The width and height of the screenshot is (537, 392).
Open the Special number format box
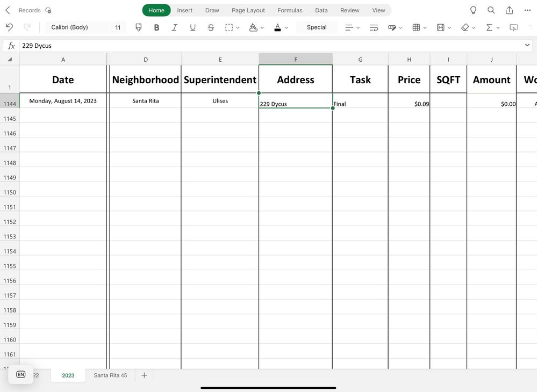[x=317, y=27]
